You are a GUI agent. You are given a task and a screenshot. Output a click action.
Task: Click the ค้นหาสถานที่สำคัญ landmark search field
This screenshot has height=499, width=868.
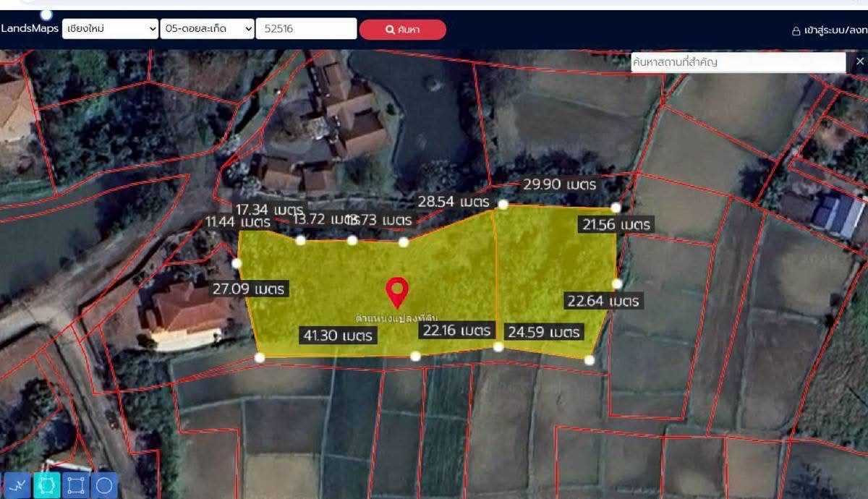pyautogui.click(x=738, y=62)
